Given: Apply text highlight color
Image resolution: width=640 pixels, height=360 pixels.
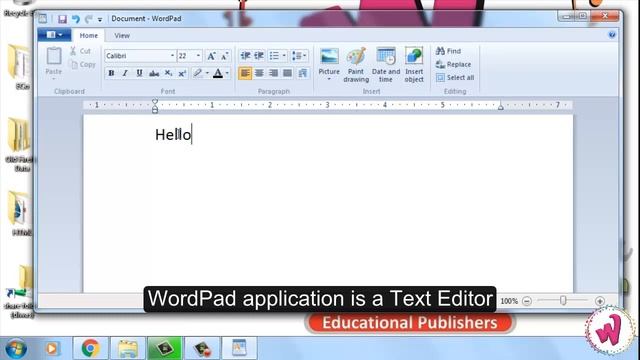Looking at the screenshot, I should pyautogui.click(x=198, y=73).
